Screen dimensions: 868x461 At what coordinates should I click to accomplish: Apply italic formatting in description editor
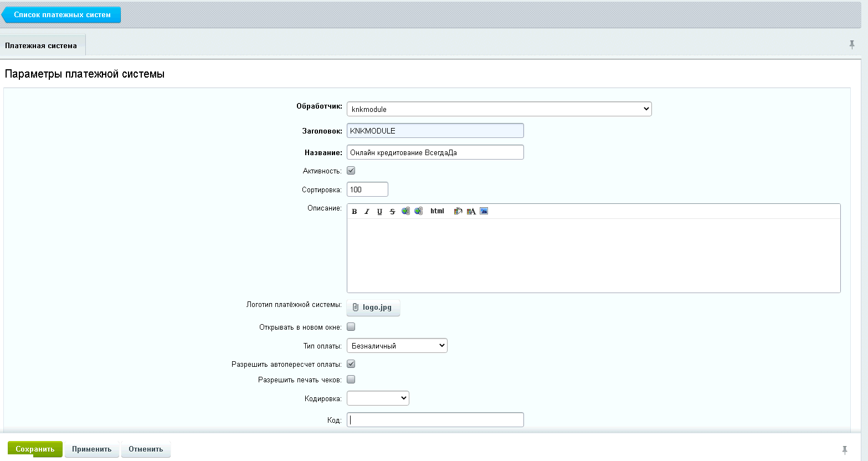tap(367, 212)
